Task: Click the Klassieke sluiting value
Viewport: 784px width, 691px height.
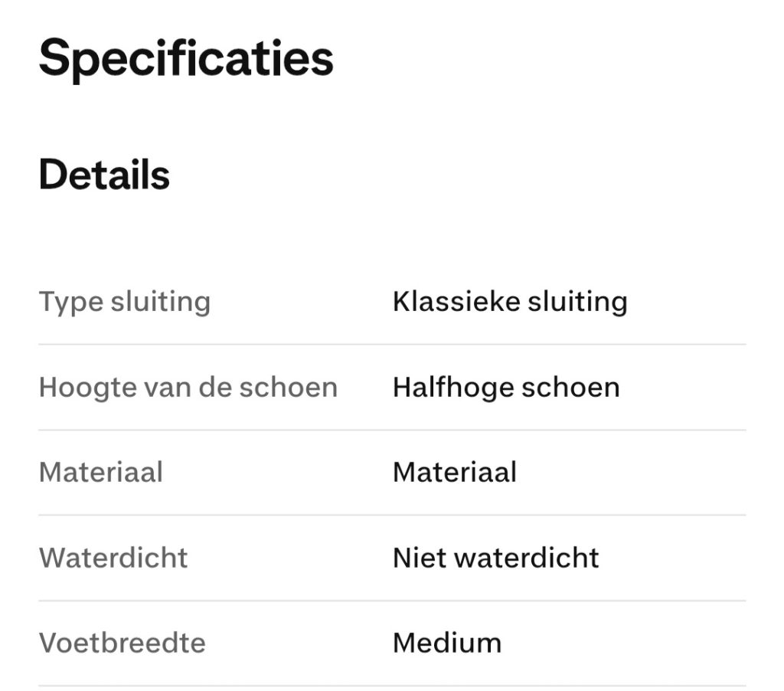Action: tap(510, 302)
